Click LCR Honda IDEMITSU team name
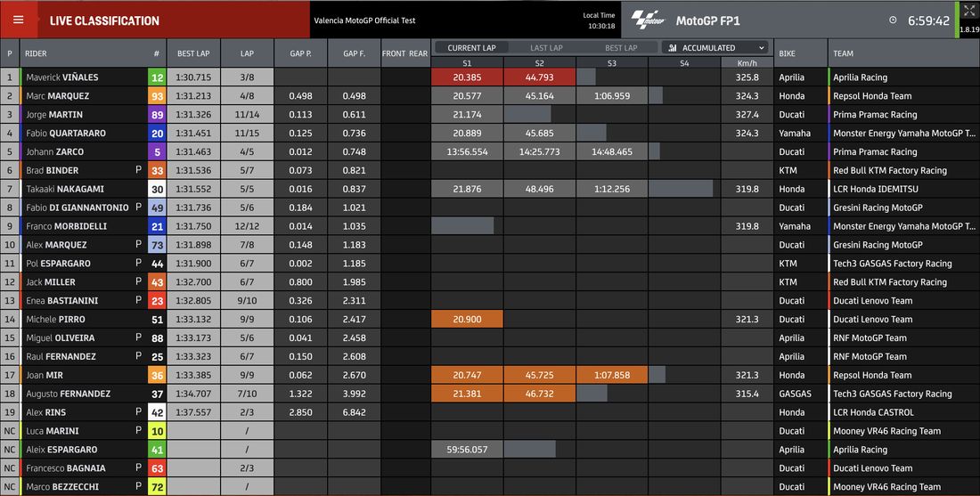 [x=876, y=189]
